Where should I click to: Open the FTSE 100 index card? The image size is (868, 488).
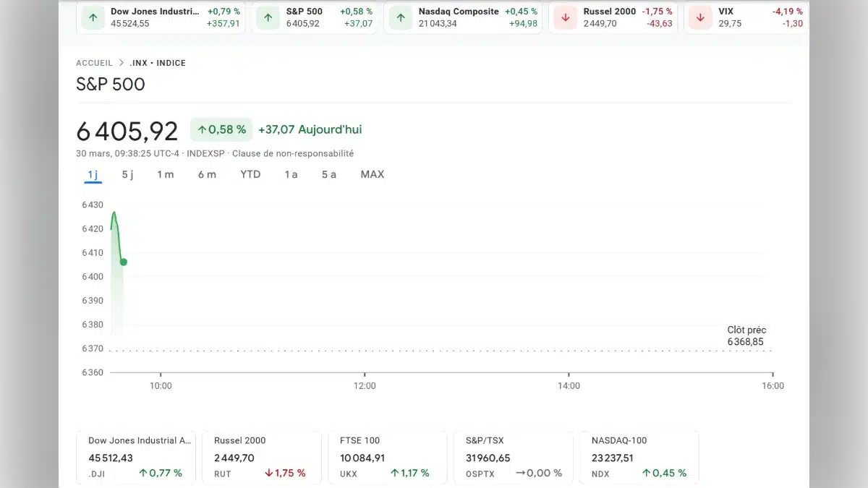[x=384, y=457]
